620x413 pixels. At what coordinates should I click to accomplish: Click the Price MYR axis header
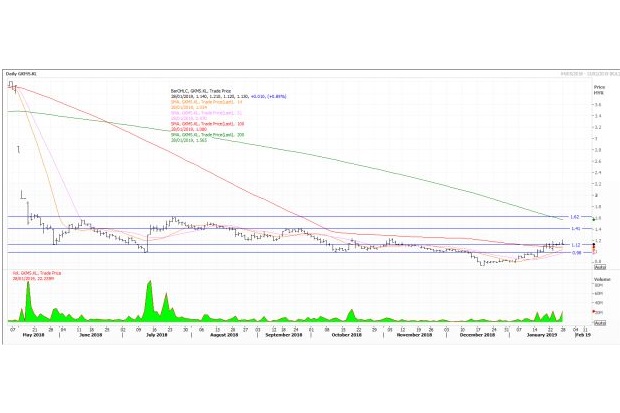[x=599, y=90]
